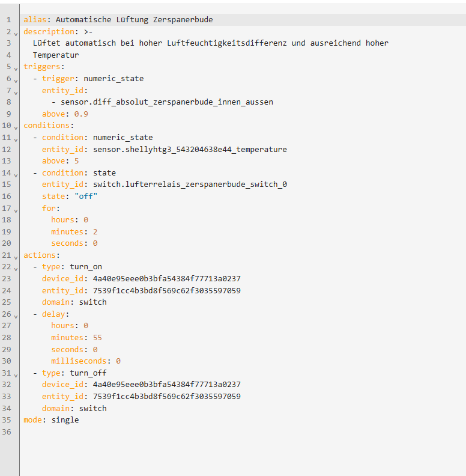This screenshot has height=476, width=466.
Task: Collapse the description block fold arrow
Action: pos(16,32)
